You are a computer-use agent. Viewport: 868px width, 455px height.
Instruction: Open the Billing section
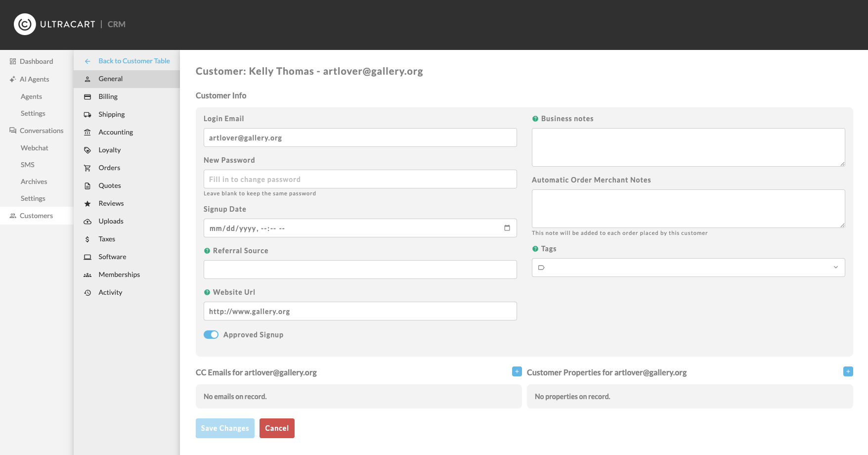tap(127, 97)
